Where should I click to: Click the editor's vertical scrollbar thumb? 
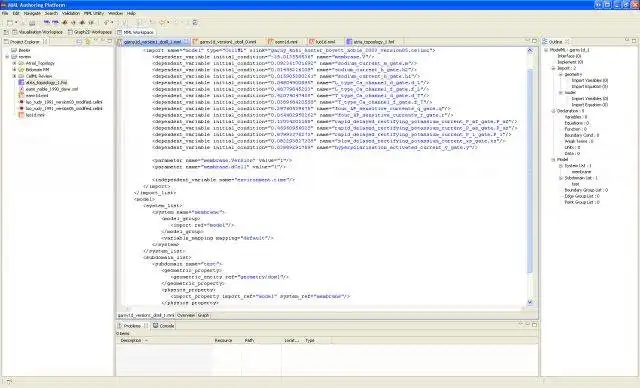(530, 171)
